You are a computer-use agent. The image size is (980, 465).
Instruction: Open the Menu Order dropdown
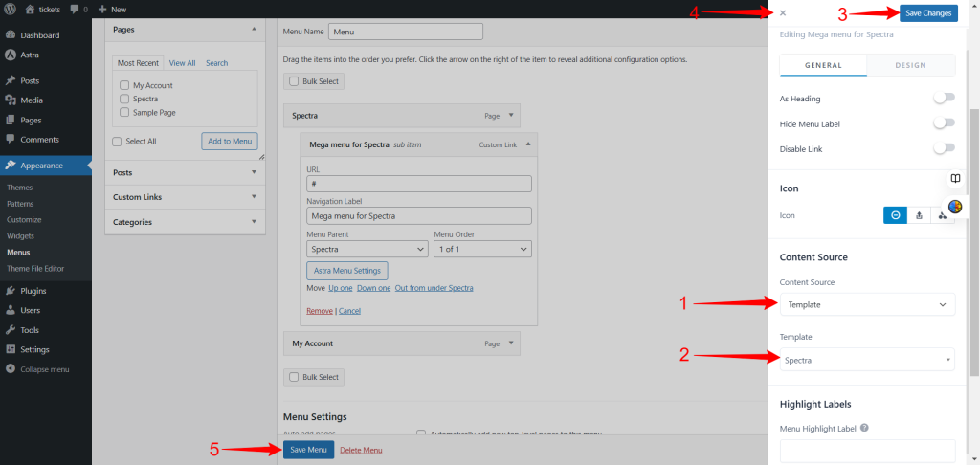click(x=482, y=250)
